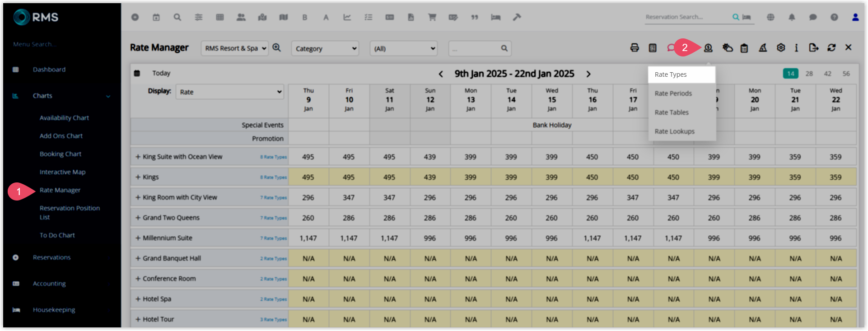Switch the chart to 56 days view
Image resolution: width=868 pixels, height=331 pixels.
846,74
